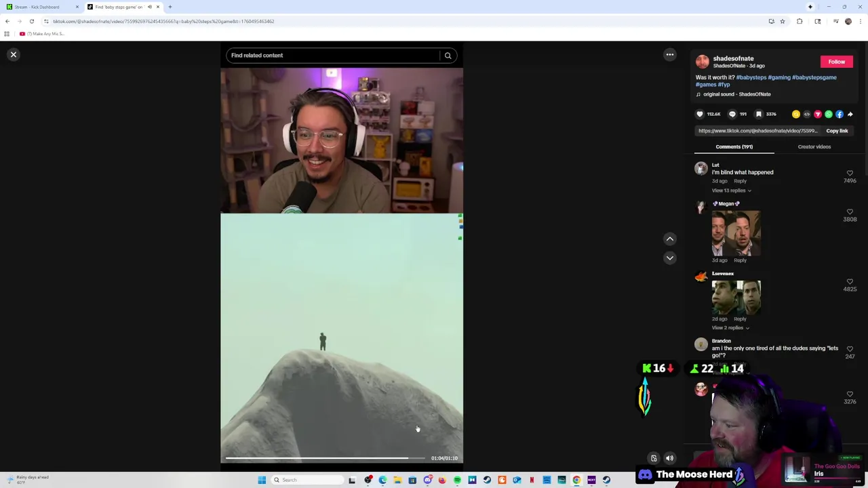Click the Copy link button
The image size is (868, 488).
pyautogui.click(x=837, y=131)
